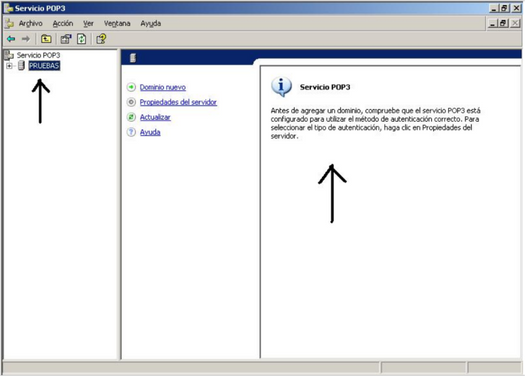Click the console icon beside the Archivo menu
The width and height of the screenshot is (525, 377).
pos(10,23)
